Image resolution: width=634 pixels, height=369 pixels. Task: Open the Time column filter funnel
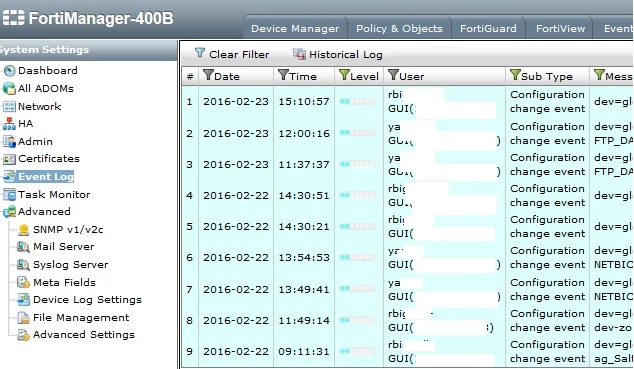point(283,75)
